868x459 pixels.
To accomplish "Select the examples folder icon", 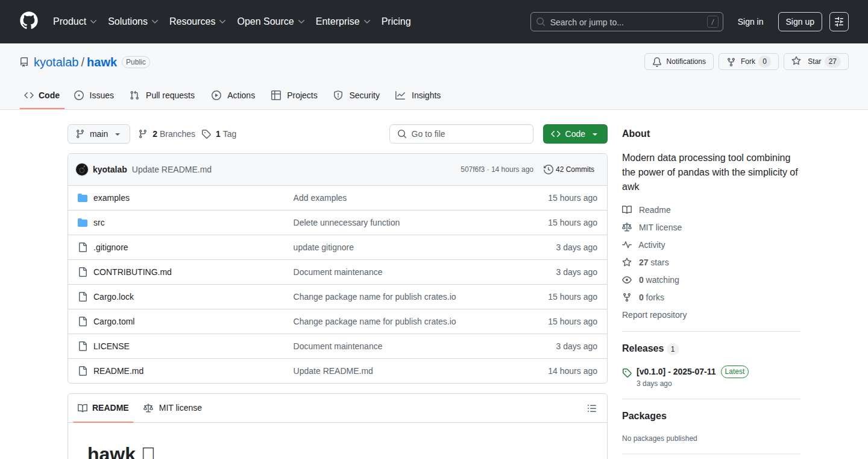I will click(x=83, y=198).
